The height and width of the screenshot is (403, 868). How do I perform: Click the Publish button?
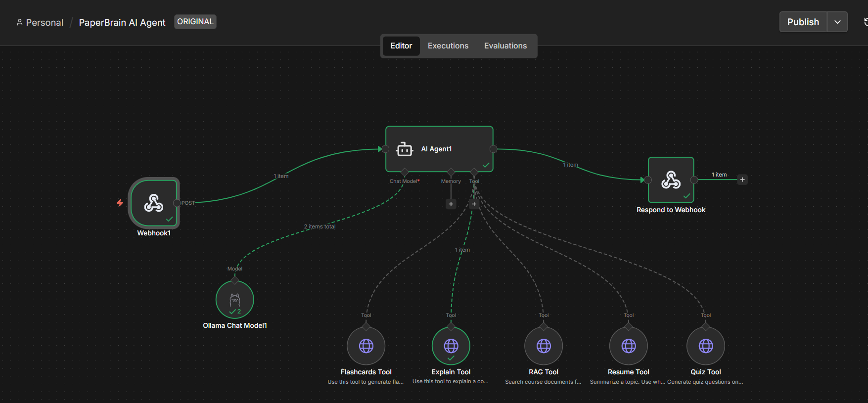[803, 22]
